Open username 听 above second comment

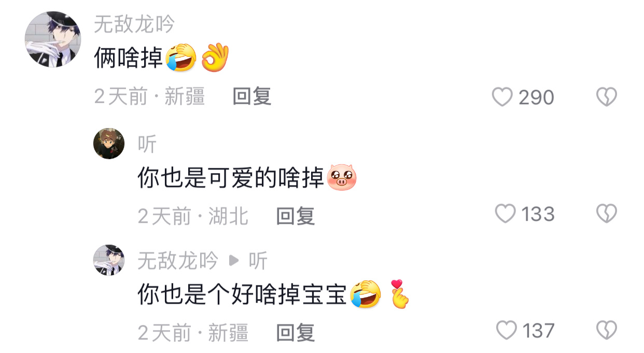tap(147, 144)
